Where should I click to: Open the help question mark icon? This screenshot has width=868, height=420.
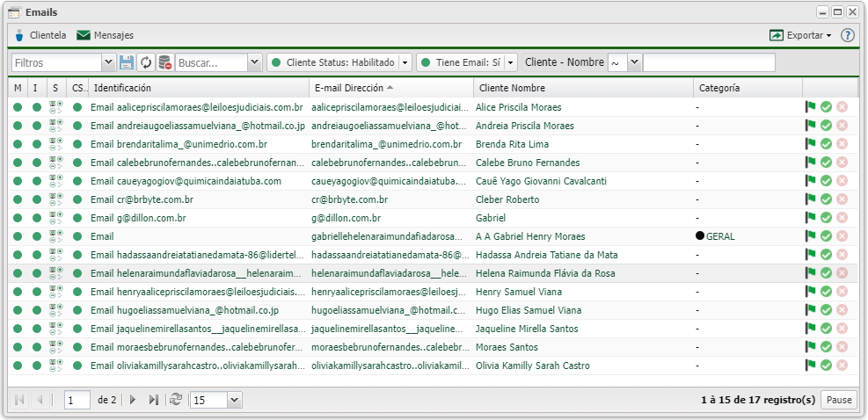pyautogui.click(x=848, y=35)
